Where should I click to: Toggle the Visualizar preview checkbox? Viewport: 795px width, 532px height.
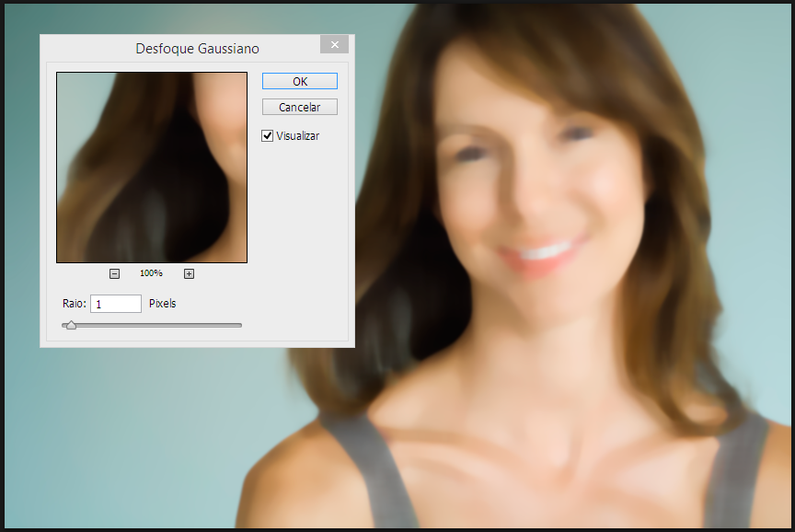267,136
